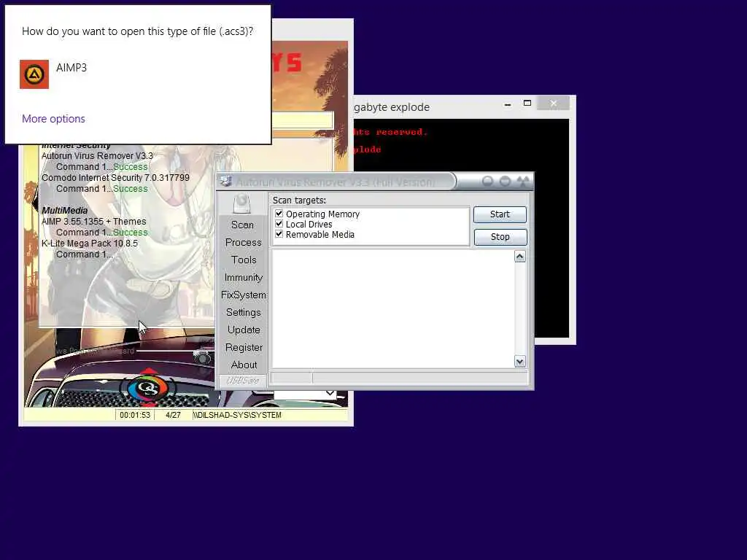Uncheck Local Drives scan target
This screenshot has width=747, height=560.
click(279, 224)
